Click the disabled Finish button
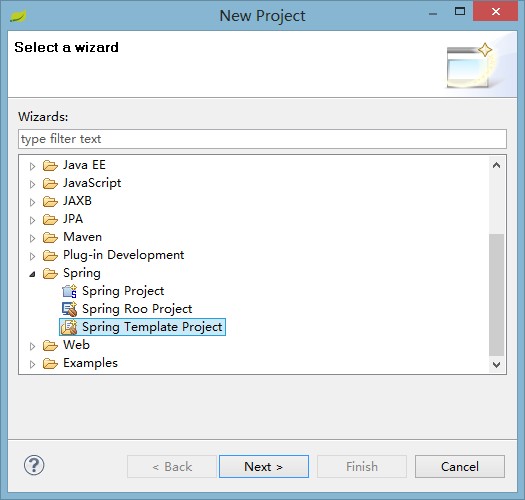Viewport: 525px width, 500px height. 362,467
